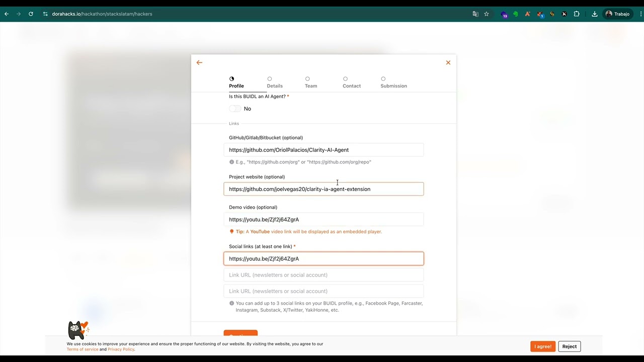Click the cat mascot chat icon

click(78, 330)
